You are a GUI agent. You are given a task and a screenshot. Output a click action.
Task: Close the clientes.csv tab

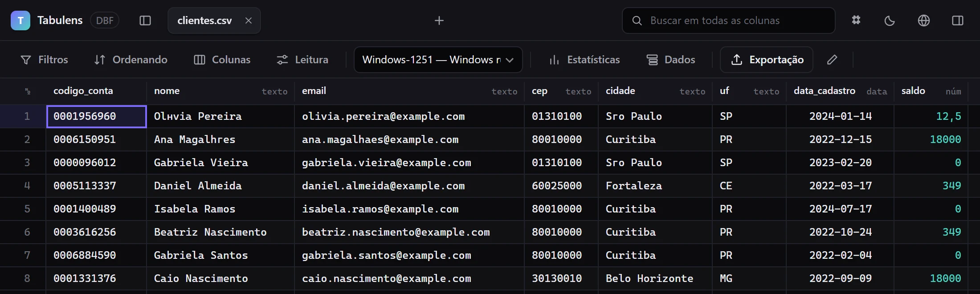click(x=249, y=20)
